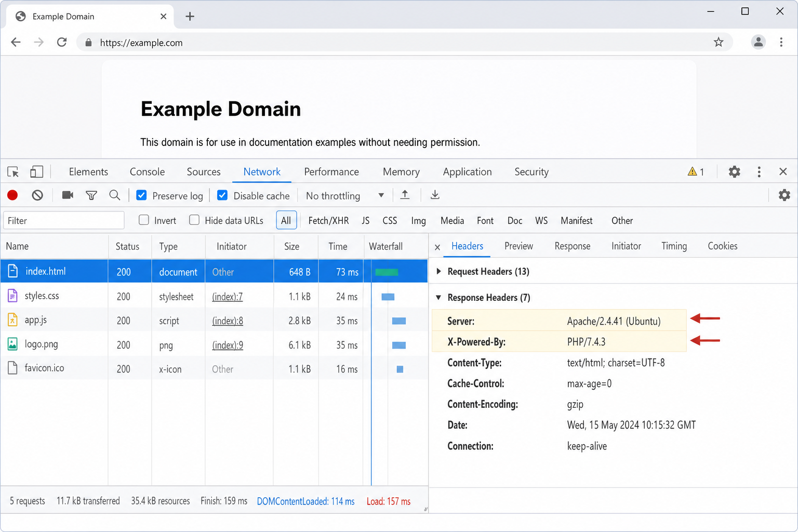Toggle the filter funnel icon
798x532 pixels.
[x=91, y=195]
